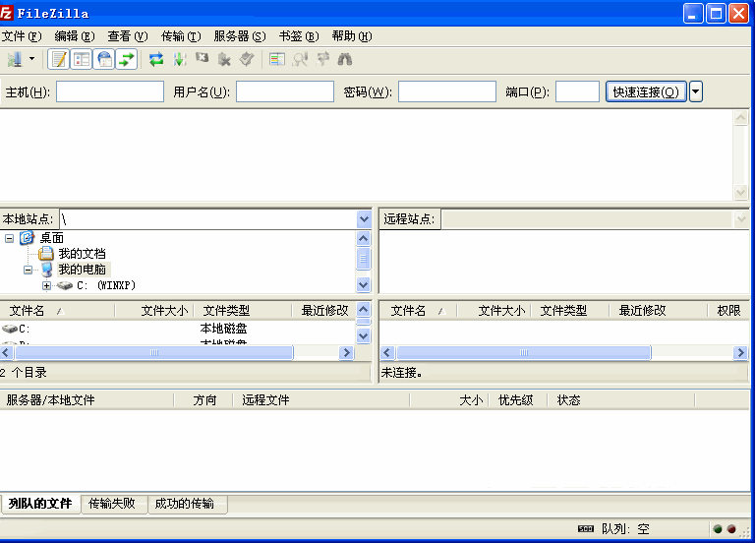Open the Site Manager dropdown arrow
Image resolution: width=756 pixels, height=544 pixels.
pyautogui.click(x=31, y=59)
